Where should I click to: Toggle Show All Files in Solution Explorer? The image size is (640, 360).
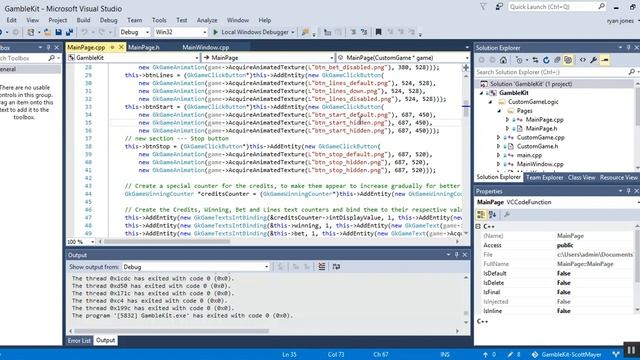568,60
